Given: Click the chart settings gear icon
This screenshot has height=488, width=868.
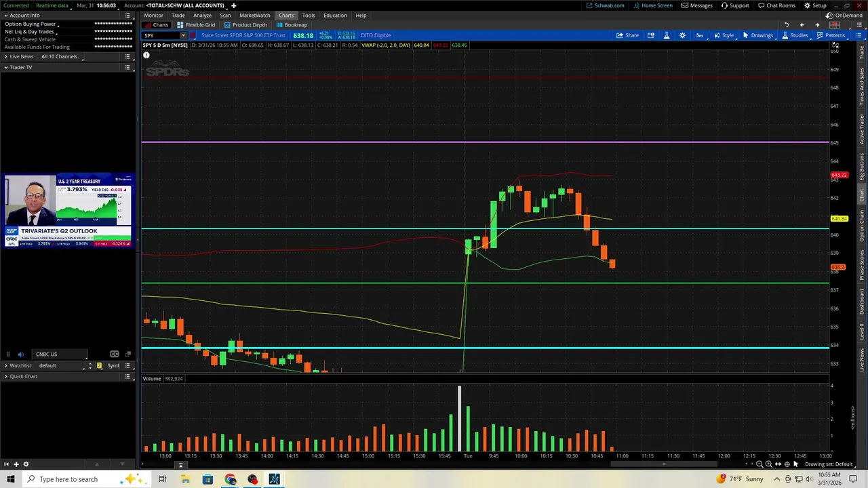Looking at the screenshot, I should (x=682, y=35).
